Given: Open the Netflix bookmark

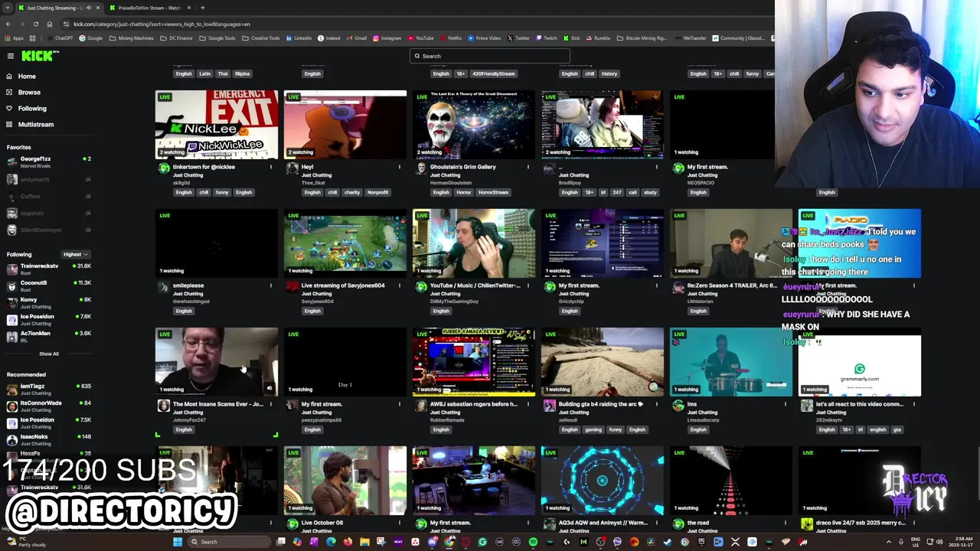Looking at the screenshot, I should coord(451,38).
